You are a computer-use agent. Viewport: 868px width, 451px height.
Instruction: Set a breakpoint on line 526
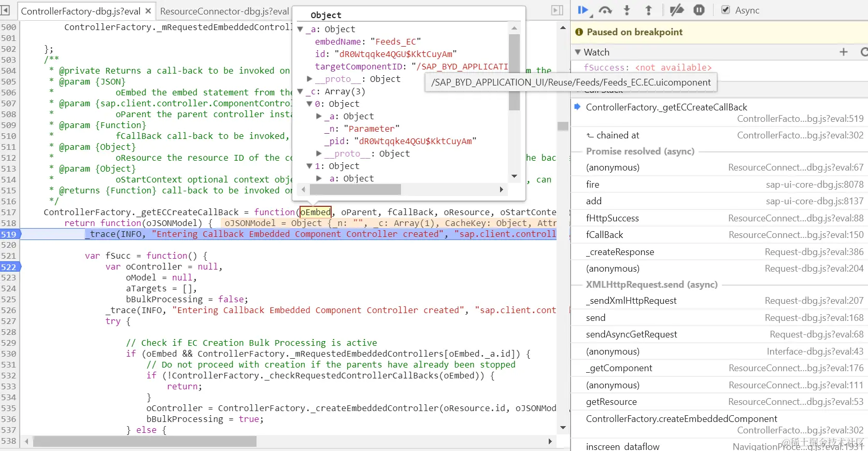coord(9,311)
